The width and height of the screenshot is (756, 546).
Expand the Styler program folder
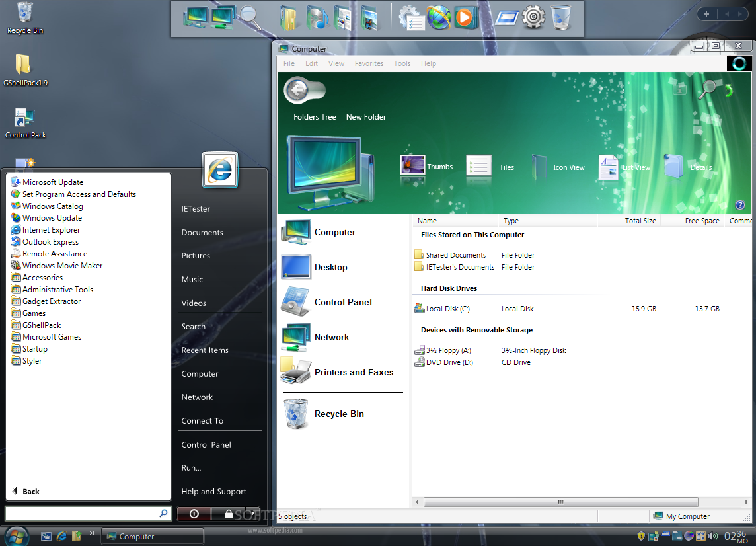(26, 361)
